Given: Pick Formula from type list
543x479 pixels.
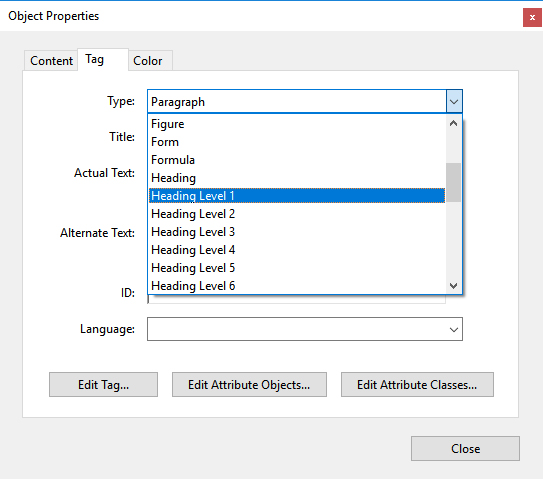Looking at the screenshot, I should pyautogui.click(x=297, y=160).
